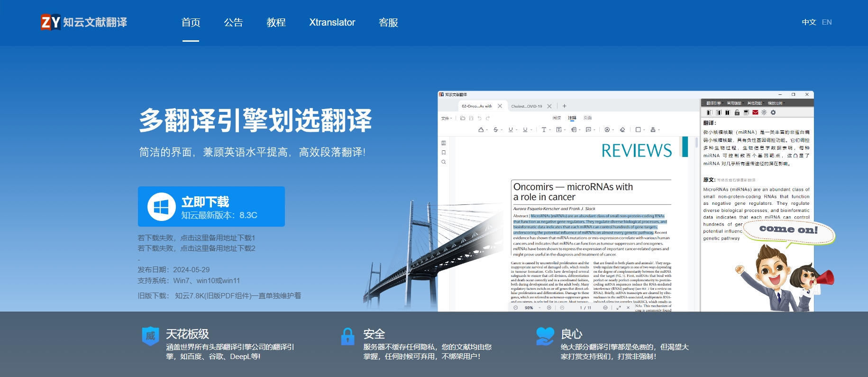Select the stamp tool
The height and width of the screenshot is (377, 868).
pyautogui.click(x=653, y=129)
